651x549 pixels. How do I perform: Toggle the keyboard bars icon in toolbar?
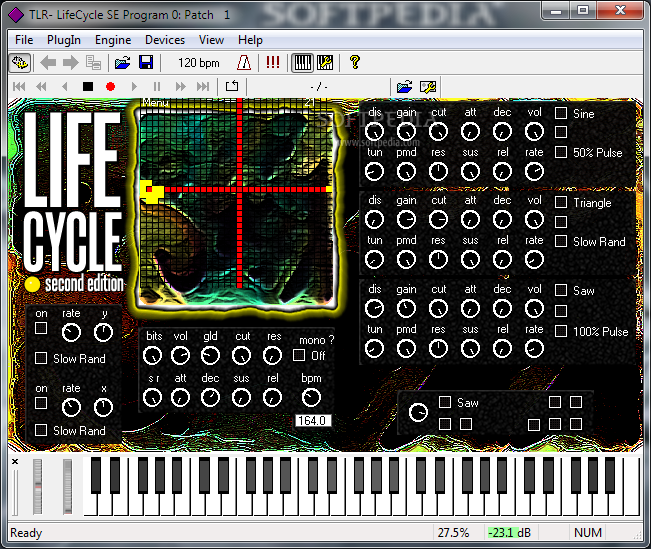coord(302,63)
